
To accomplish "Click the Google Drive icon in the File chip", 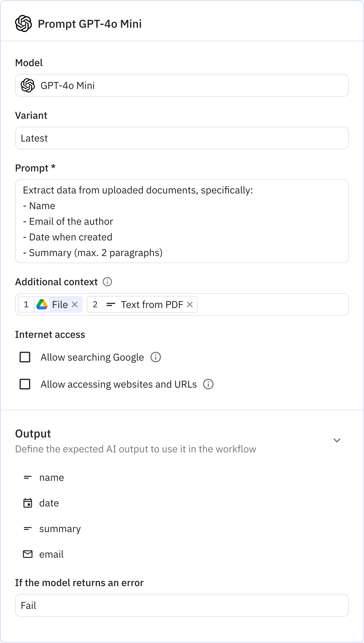I will pos(42,304).
